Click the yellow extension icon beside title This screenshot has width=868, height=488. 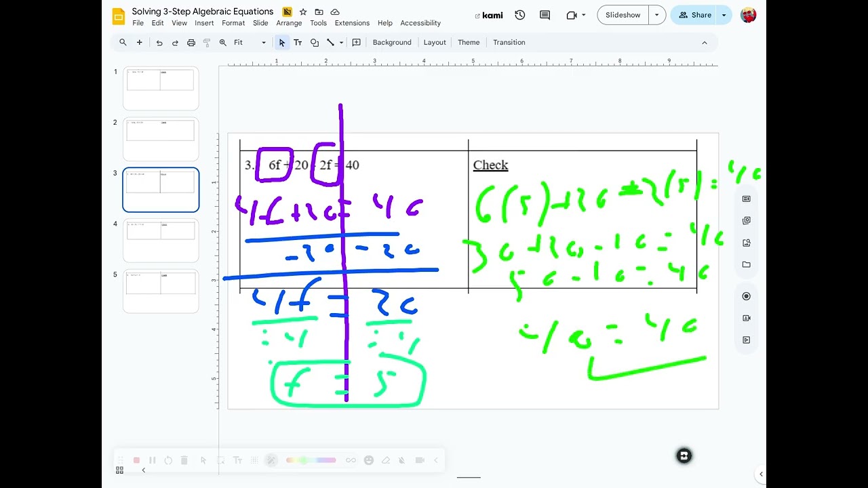(x=288, y=12)
